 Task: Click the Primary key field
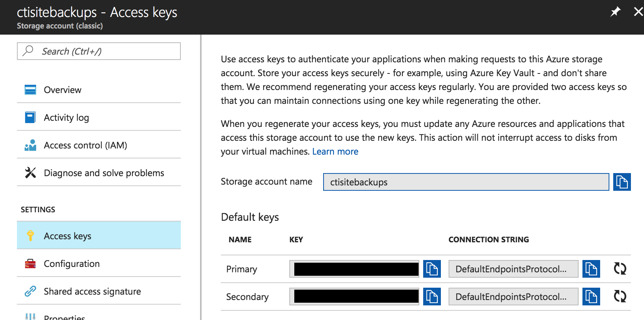pos(354,269)
